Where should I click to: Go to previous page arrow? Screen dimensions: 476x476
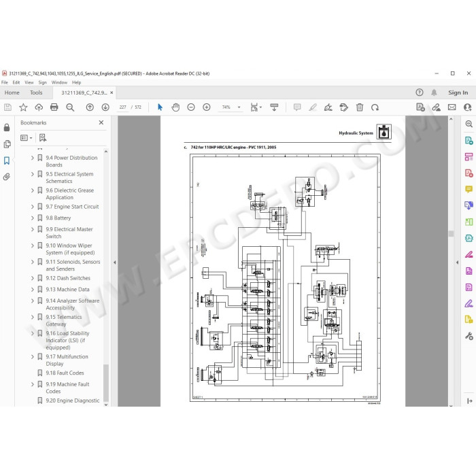(90, 107)
